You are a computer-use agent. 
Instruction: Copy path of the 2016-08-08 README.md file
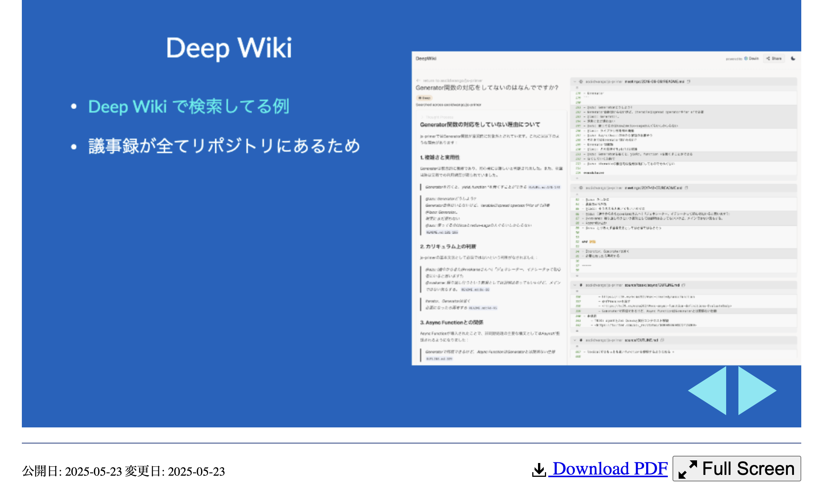point(689,82)
